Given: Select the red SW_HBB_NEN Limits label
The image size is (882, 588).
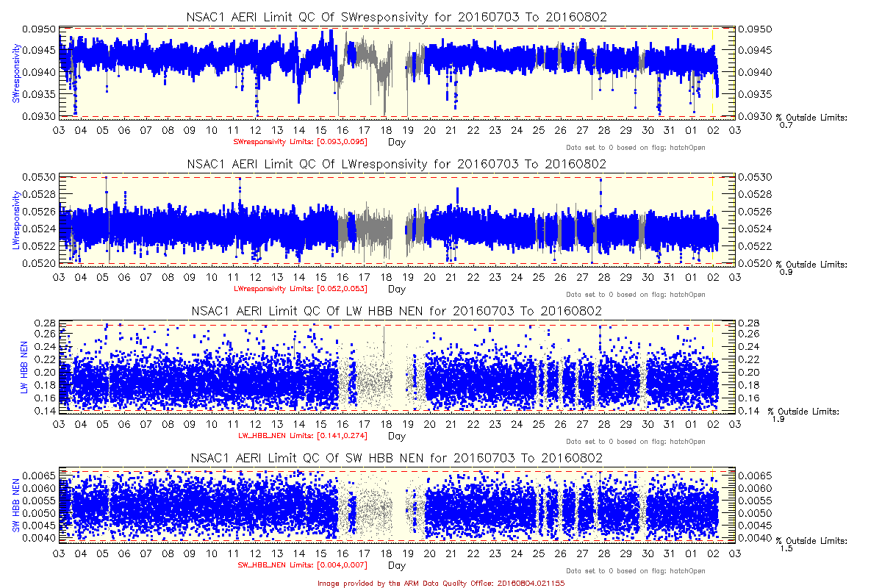Looking at the screenshot, I should (300, 565).
